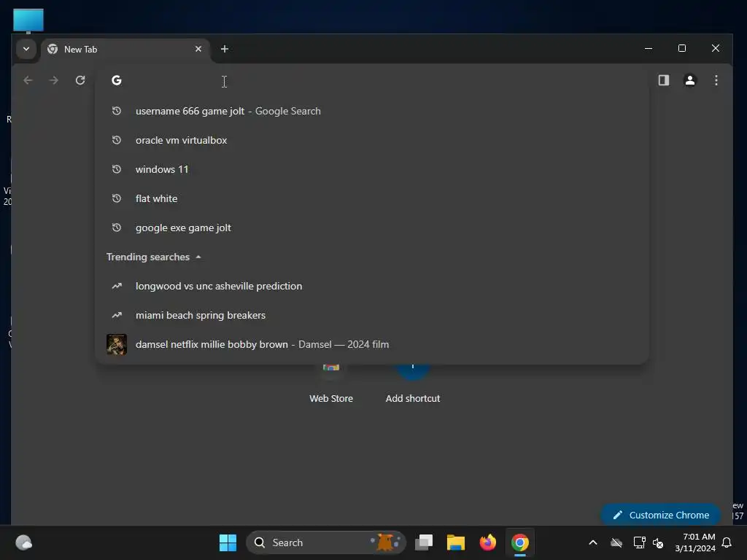This screenshot has width=747, height=560.
Task: Choose 'google exe game jolt' suggestion
Action: coord(371,227)
